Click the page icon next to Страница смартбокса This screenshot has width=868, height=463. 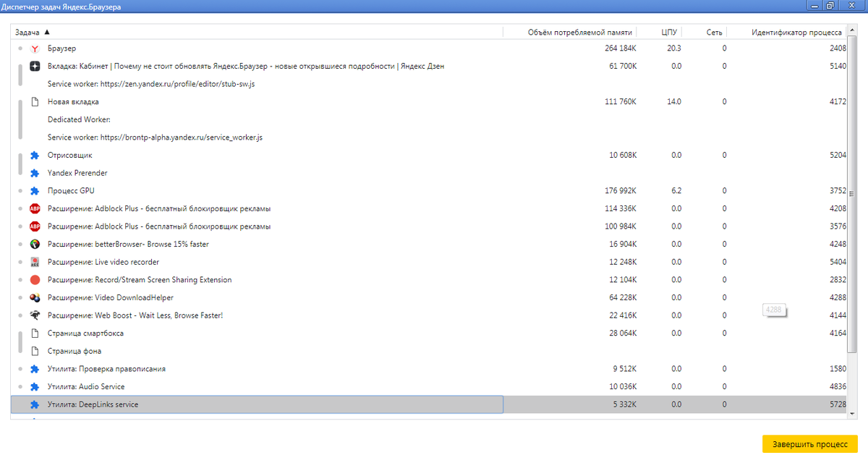coord(35,334)
